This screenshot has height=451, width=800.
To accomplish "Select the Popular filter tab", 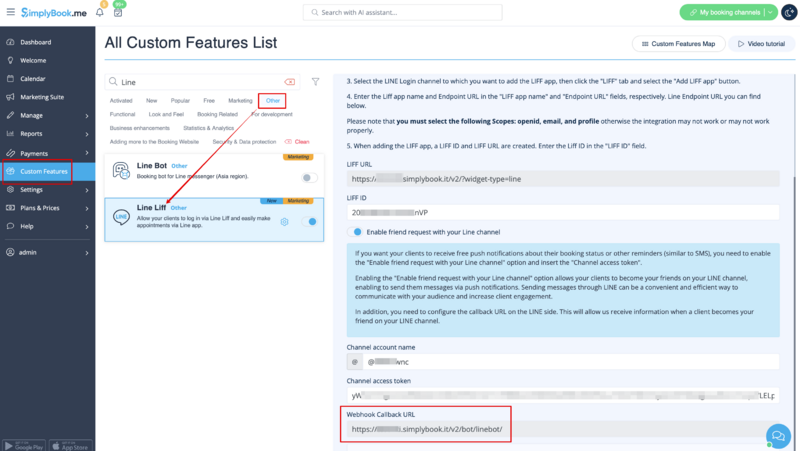I will coord(180,101).
